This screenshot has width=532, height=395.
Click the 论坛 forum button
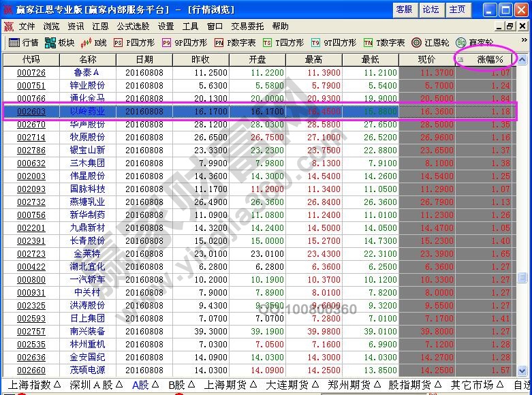pyautogui.click(x=431, y=10)
